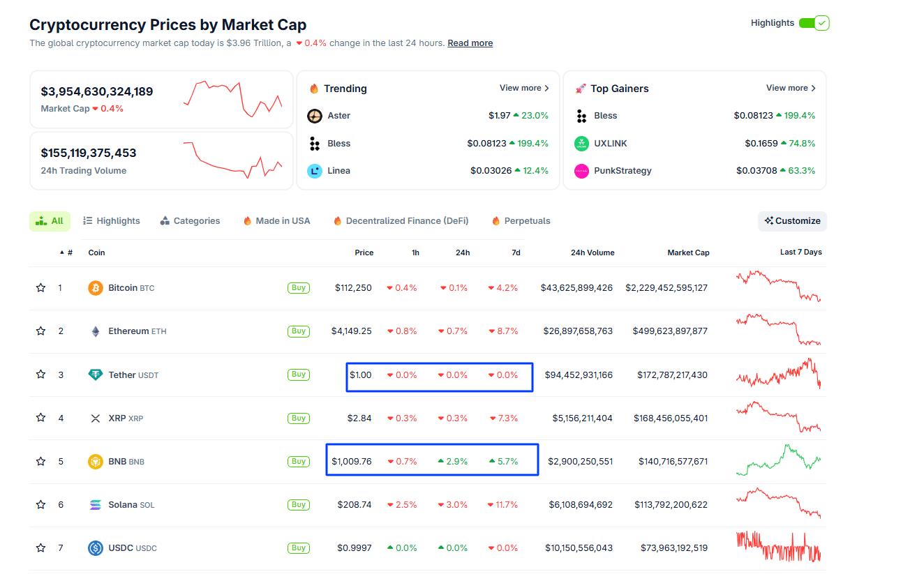924x574 pixels.
Task: Expand Trending via View more chevron
Action: pyautogui.click(x=523, y=88)
